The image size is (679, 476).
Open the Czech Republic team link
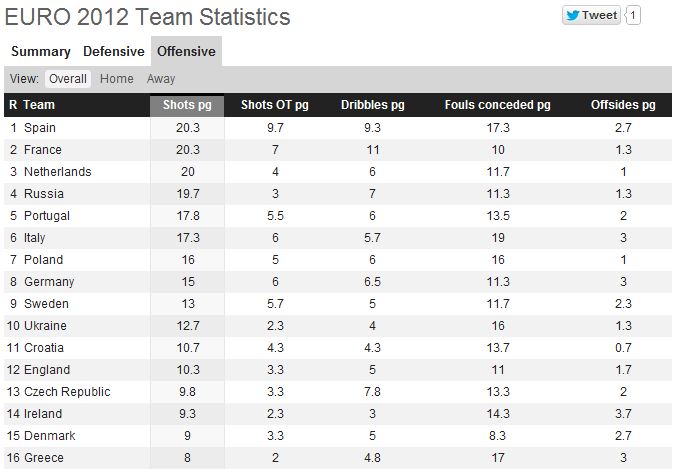pos(67,392)
